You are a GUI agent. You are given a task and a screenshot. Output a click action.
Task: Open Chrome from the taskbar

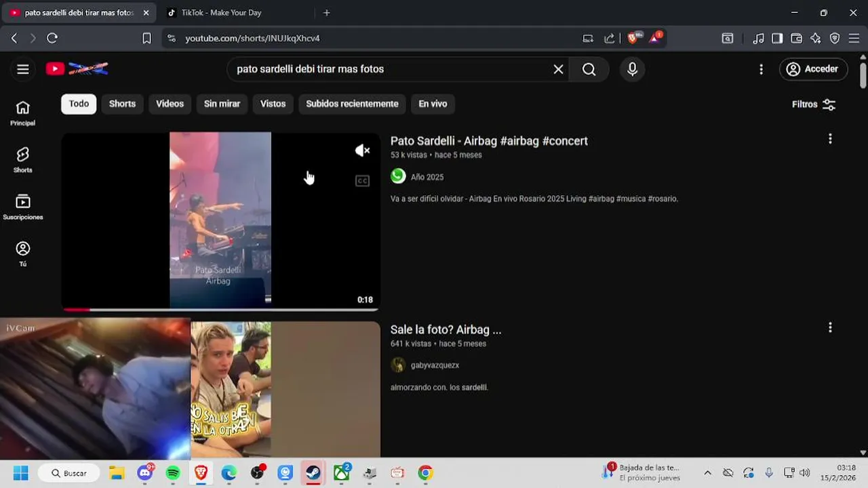[x=425, y=472]
